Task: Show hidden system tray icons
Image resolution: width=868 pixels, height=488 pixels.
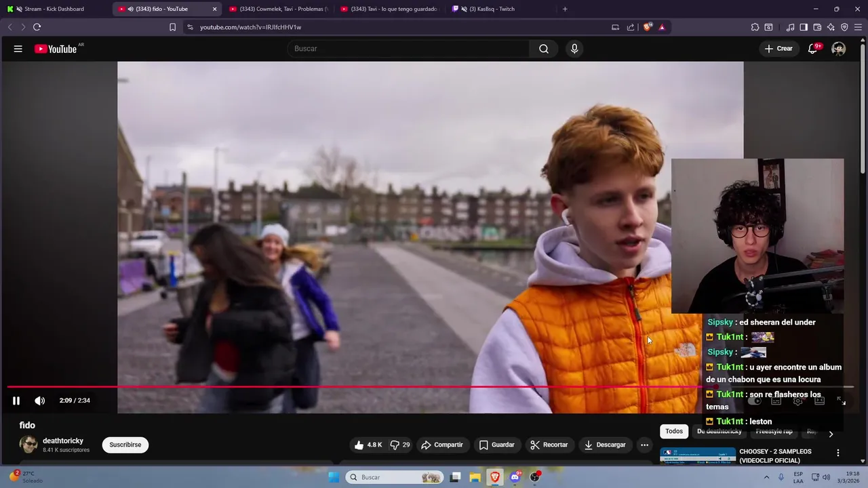Action: pos(767,477)
